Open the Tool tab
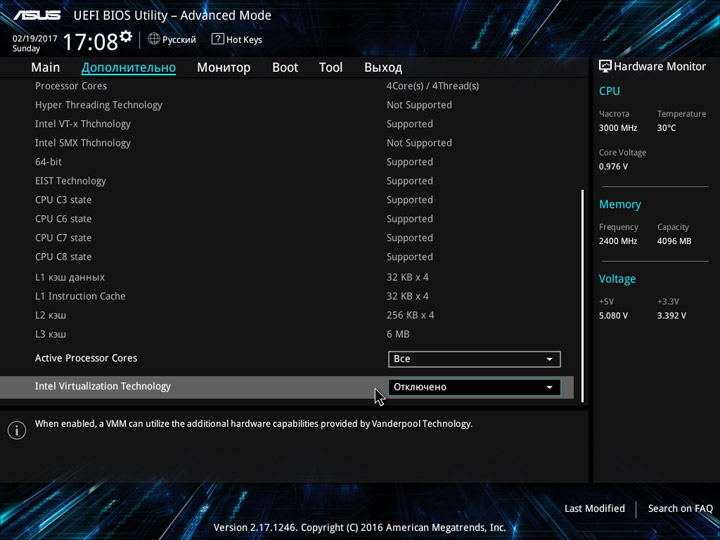The width and height of the screenshot is (720, 540). (331, 68)
